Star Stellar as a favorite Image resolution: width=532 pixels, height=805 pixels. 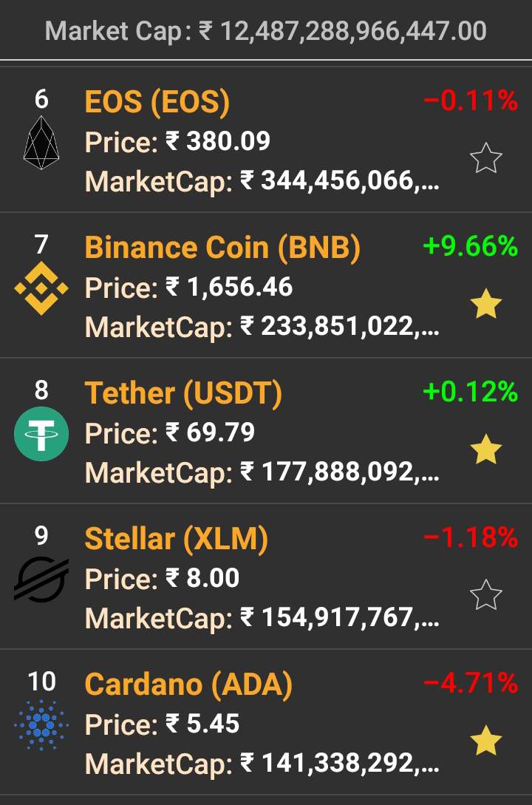coord(486,595)
